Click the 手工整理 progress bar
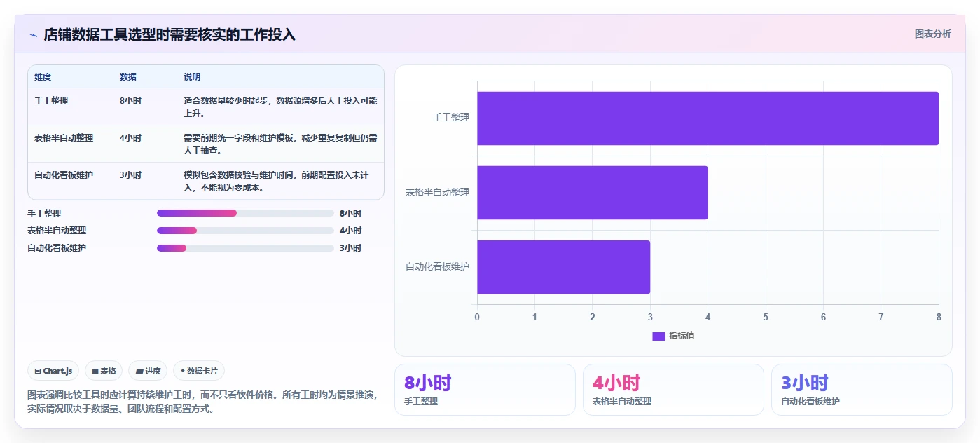Image resolution: width=980 pixels, height=443 pixels. click(x=245, y=213)
